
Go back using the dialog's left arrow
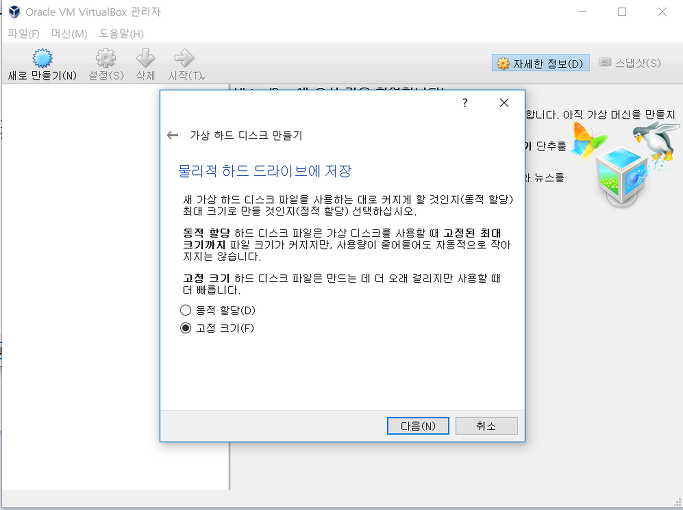[x=172, y=135]
